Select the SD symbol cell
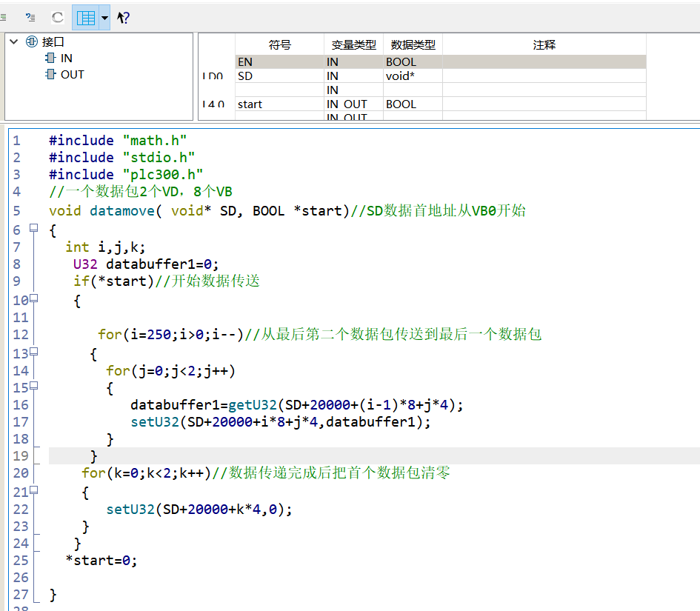This screenshot has height=611, width=700. 280,76
